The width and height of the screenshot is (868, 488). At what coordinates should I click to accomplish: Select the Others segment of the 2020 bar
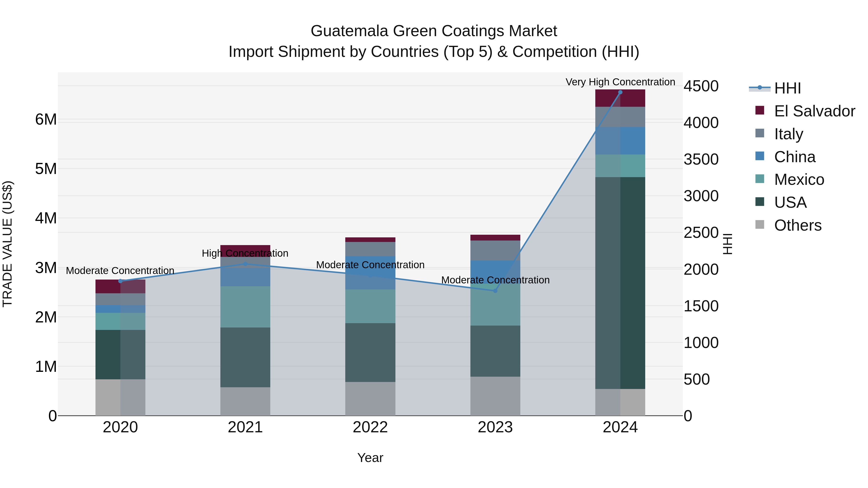point(120,397)
